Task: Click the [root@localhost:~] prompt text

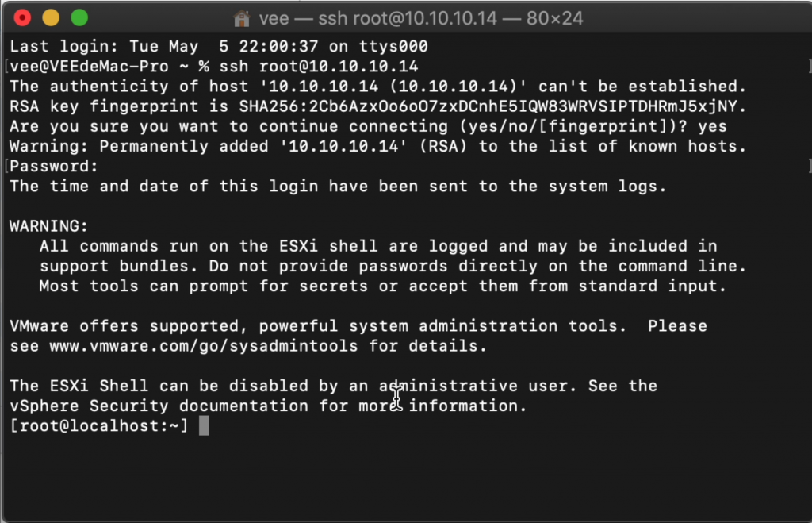Action: (x=99, y=425)
